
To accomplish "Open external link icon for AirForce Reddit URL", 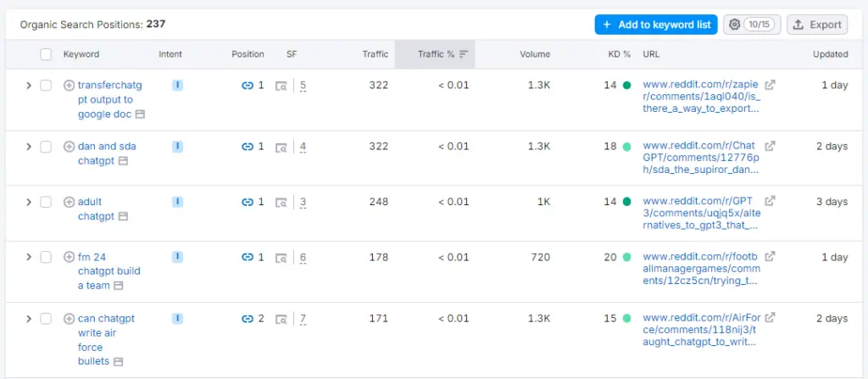I will (770, 319).
